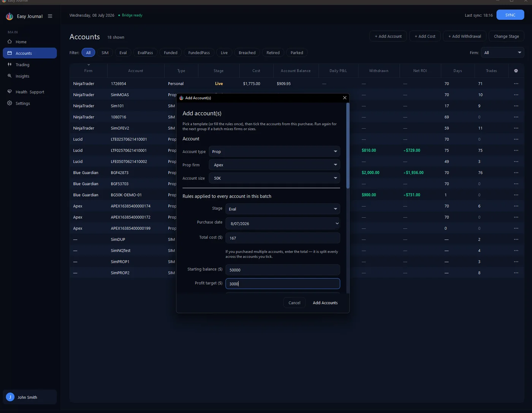Filter accounts by SIM
The image size is (532, 413).
click(x=105, y=52)
